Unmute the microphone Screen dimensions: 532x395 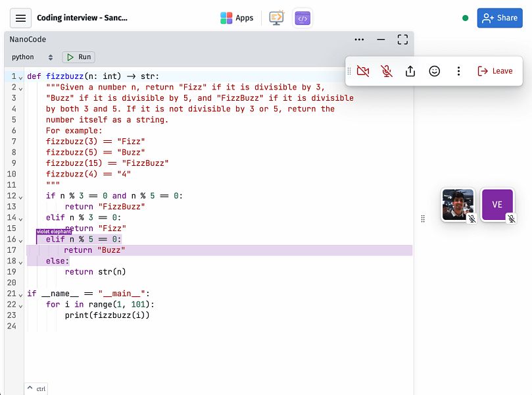[387, 71]
